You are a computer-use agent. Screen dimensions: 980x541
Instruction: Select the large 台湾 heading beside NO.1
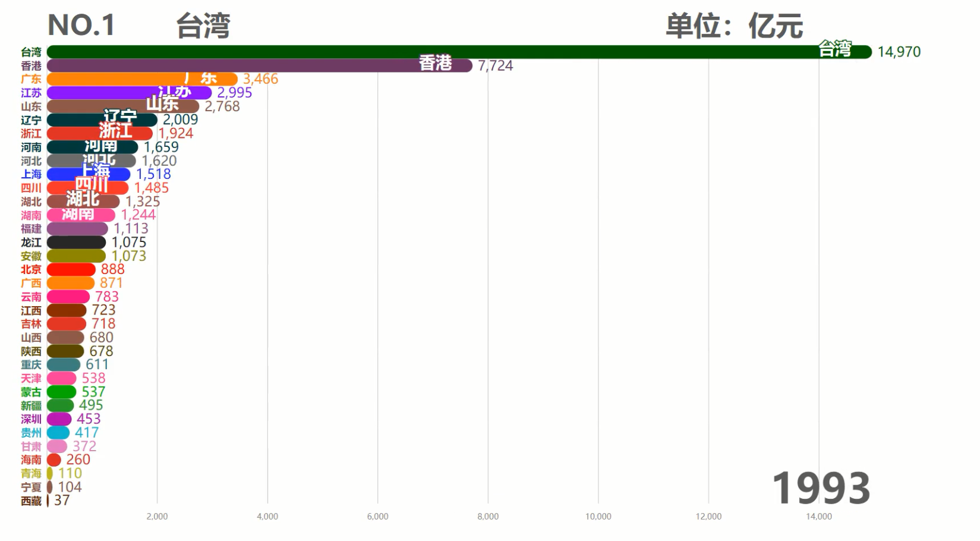click(x=203, y=26)
